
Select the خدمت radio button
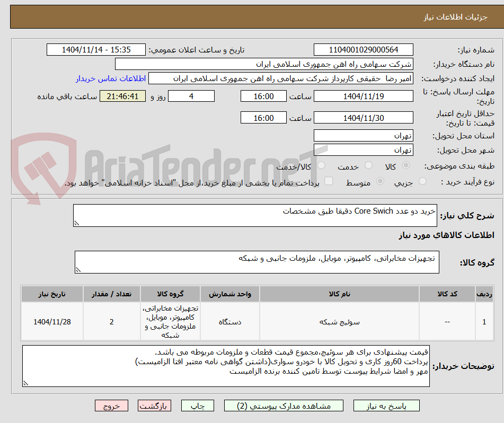click(x=369, y=165)
